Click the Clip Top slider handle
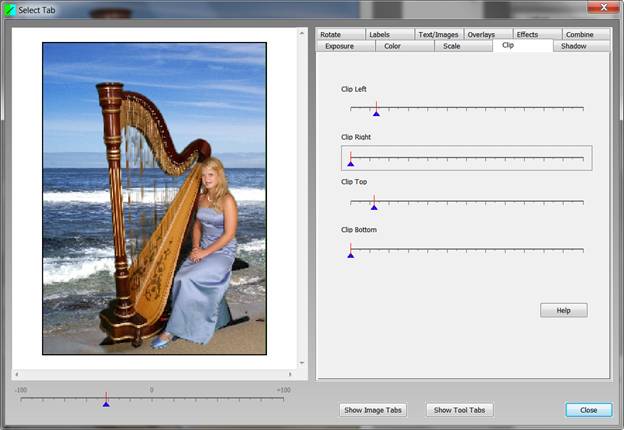Viewport: 624px width, 430px height. (x=373, y=207)
